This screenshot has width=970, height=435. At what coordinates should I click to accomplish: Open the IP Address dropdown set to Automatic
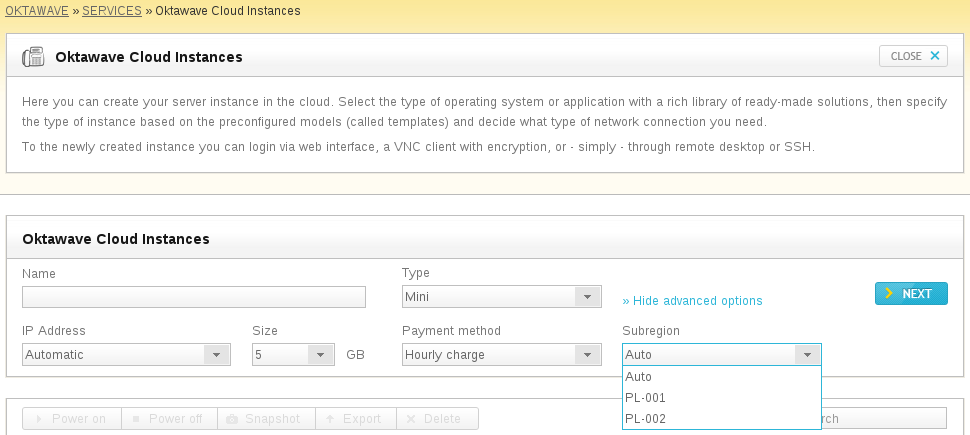[126, 355]
